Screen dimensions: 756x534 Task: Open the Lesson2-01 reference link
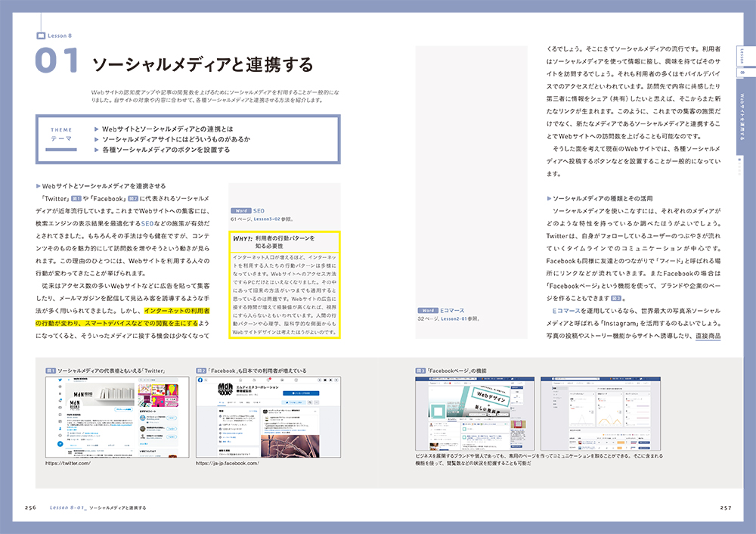point(454,319)
